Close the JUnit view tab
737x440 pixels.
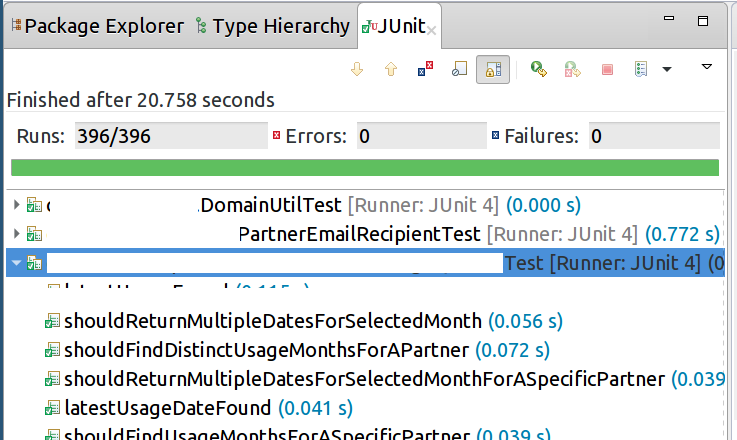432,30
